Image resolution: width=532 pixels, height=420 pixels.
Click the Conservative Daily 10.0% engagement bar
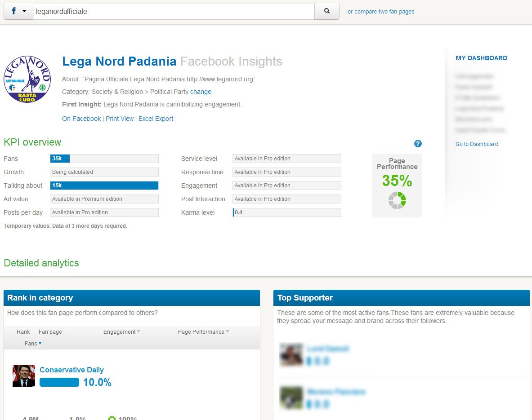point(59,382)
